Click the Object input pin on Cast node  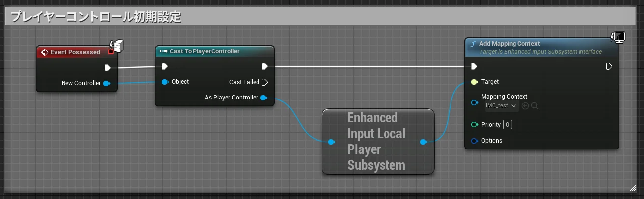click(x=165, y=82)
